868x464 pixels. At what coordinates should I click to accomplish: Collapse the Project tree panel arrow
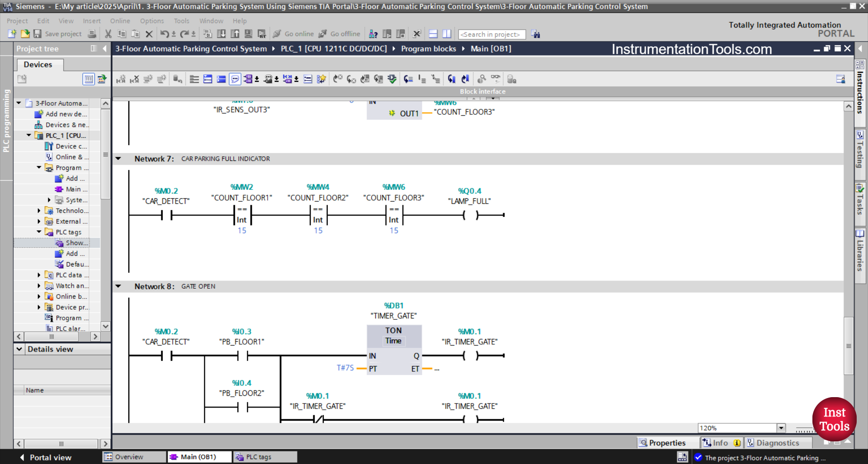tap(105, 48)
